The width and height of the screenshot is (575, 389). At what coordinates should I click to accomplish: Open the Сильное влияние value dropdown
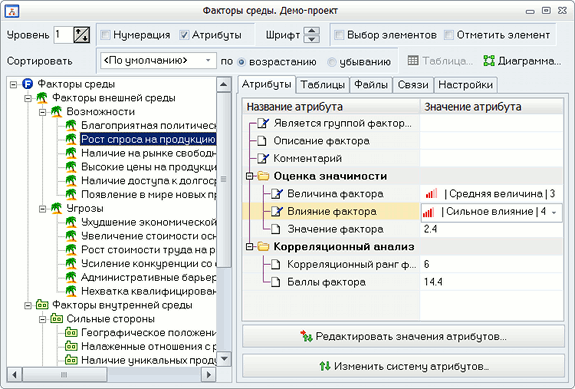[x=554, y=212]
